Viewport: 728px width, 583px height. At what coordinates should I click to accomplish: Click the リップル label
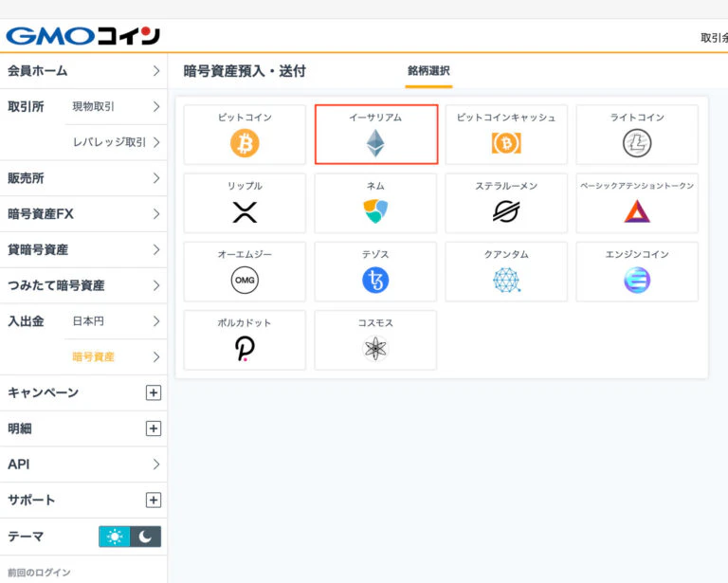pyautogui.click(x=245, y=186)
